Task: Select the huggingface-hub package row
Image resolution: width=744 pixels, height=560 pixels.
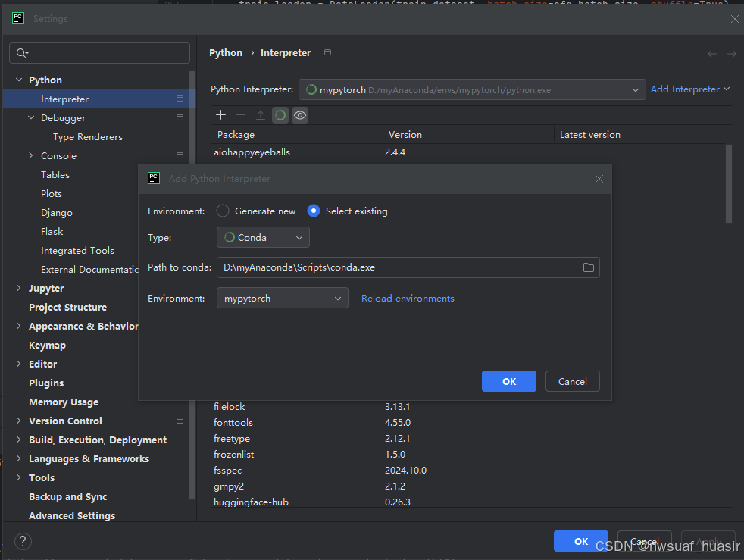Action: 468,502
